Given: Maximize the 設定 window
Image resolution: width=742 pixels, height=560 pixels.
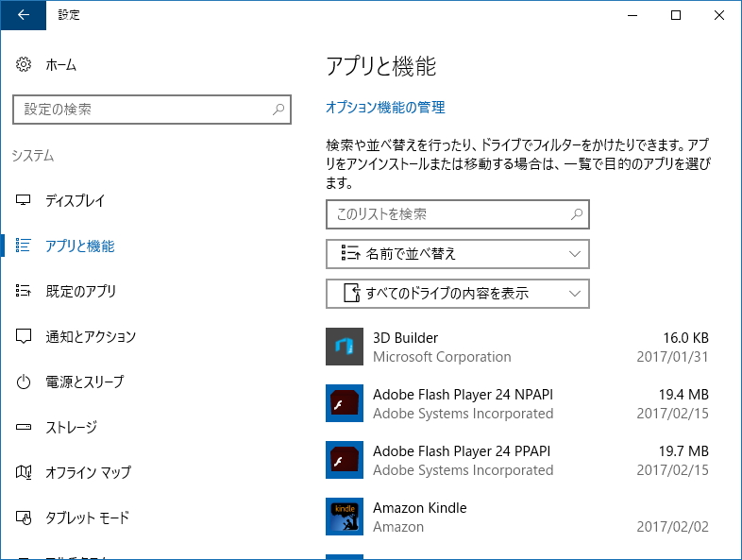Looking at the screenshot, I should pos(676,15).
